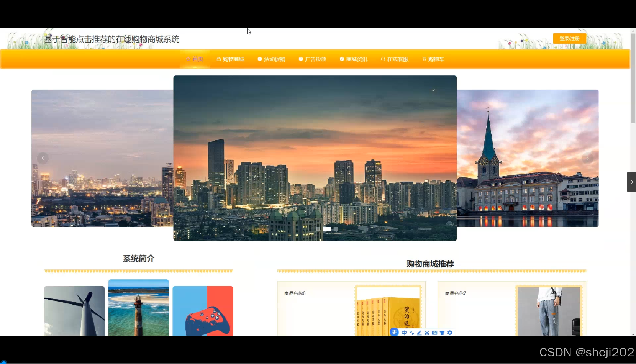Click the circle icon beside 商城资讯

[342, 59]
